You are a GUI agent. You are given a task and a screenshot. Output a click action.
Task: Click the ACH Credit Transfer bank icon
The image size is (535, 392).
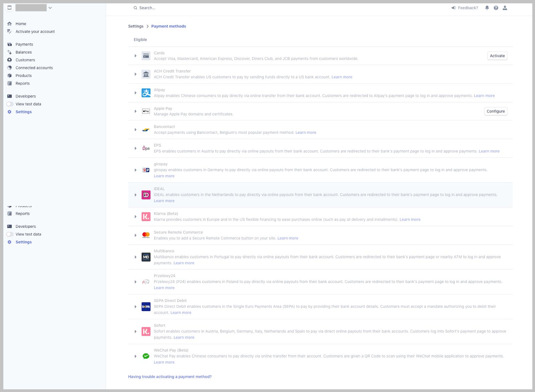[x=146, y=74]
